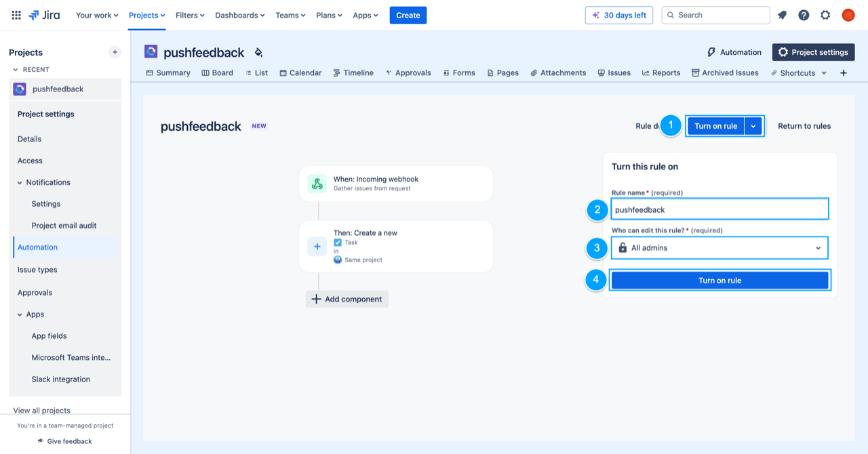Switch to the Approvals tab
868x454 pixels.
pos(408,73)
